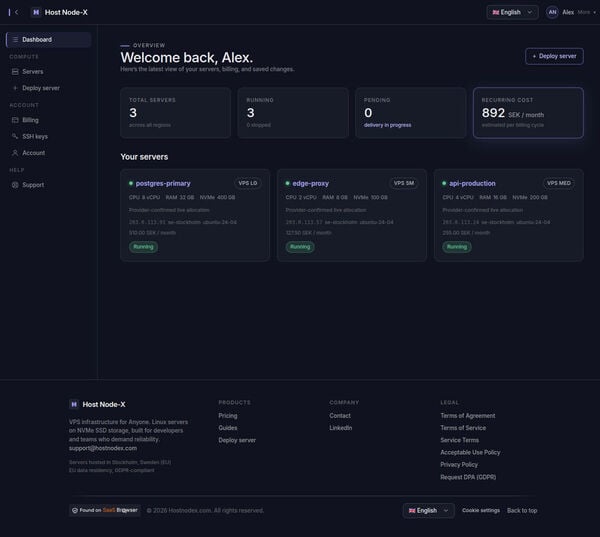
Task: Select the Pending stat card
Action: 411,113
